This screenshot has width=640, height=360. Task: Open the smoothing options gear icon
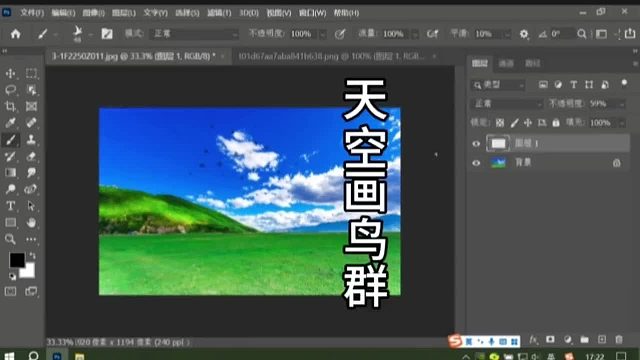(x=524, y=34)
